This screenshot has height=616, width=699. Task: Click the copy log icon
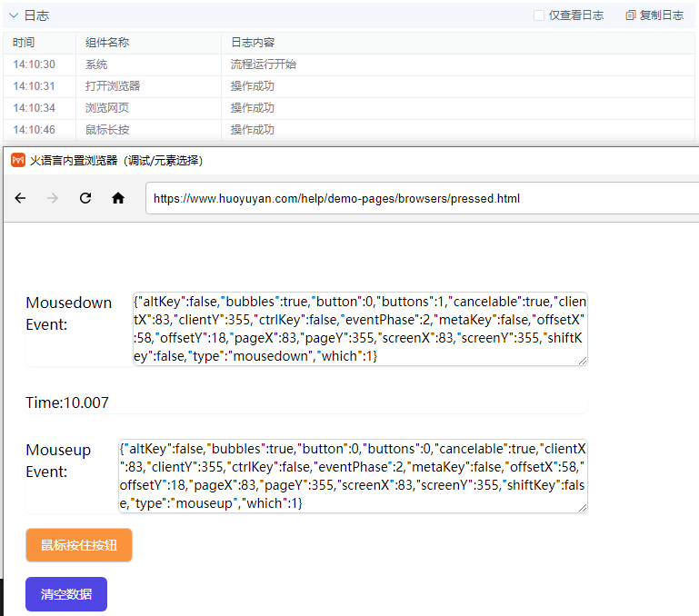(x=631, y=15)
